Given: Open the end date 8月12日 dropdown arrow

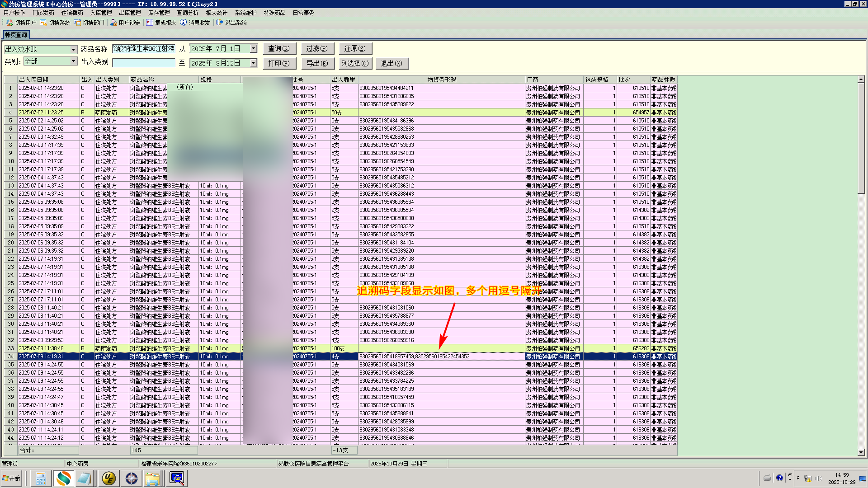Looking at the screenshot, I should (x=254, y=63).
